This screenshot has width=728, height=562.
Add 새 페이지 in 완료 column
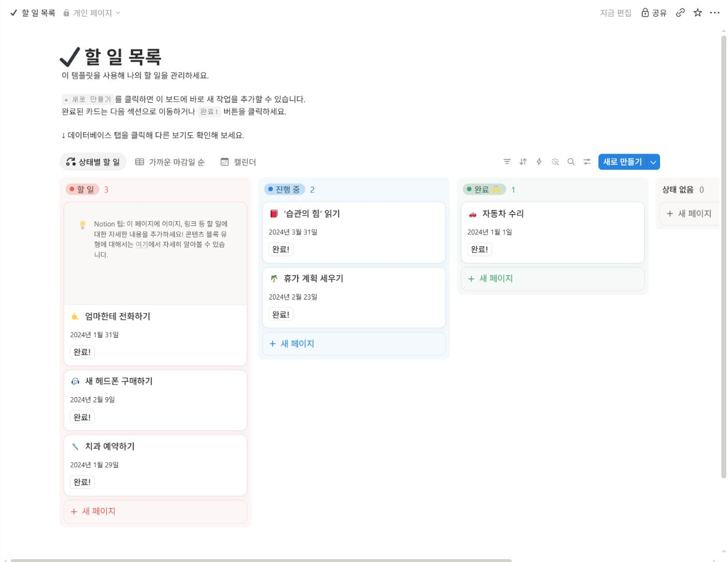[553, 279]
